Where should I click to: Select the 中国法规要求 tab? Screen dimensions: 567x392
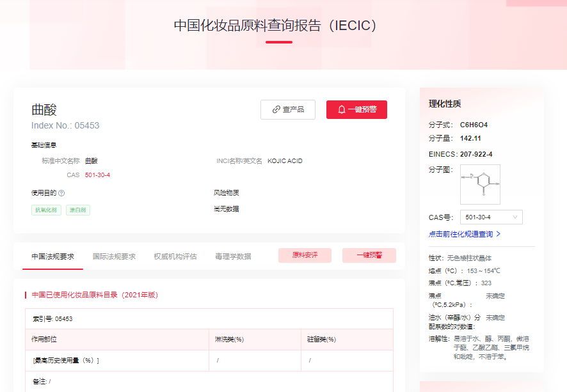click(52, 255)
